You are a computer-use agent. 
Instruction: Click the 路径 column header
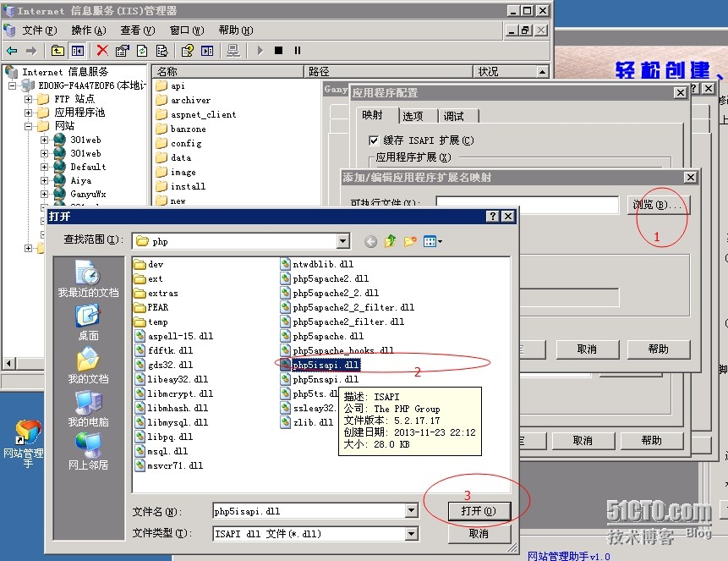[x=389, y=72]
